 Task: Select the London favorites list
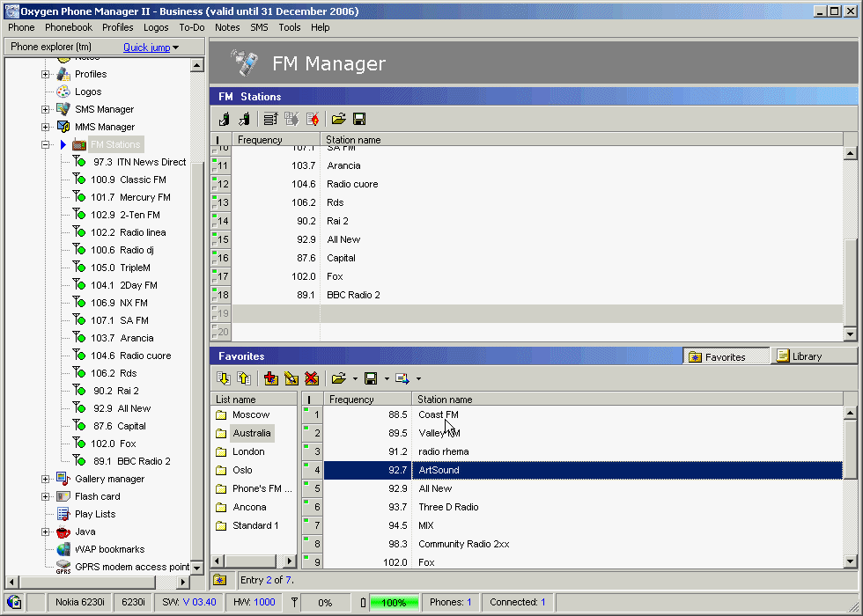[x=248, y=451]
